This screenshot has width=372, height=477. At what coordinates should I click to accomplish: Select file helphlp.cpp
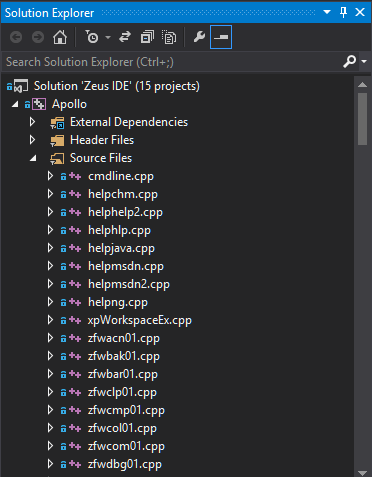[x=119, y=230]
